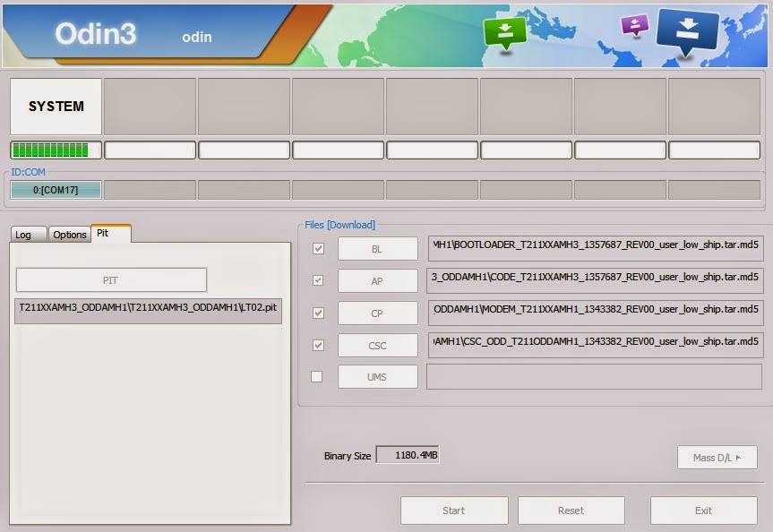Click the LT02.pit path field
This screenshot has width=773, height=532.
tap(148, 311)
